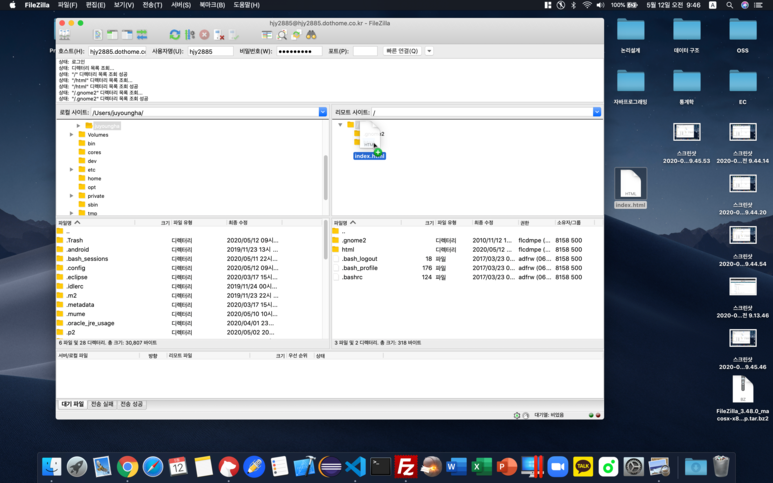Image resolution: width=773 pixels, height=483 pixels.
Task: Sort local list by 파일명 column header
Action: pos(96,223)
